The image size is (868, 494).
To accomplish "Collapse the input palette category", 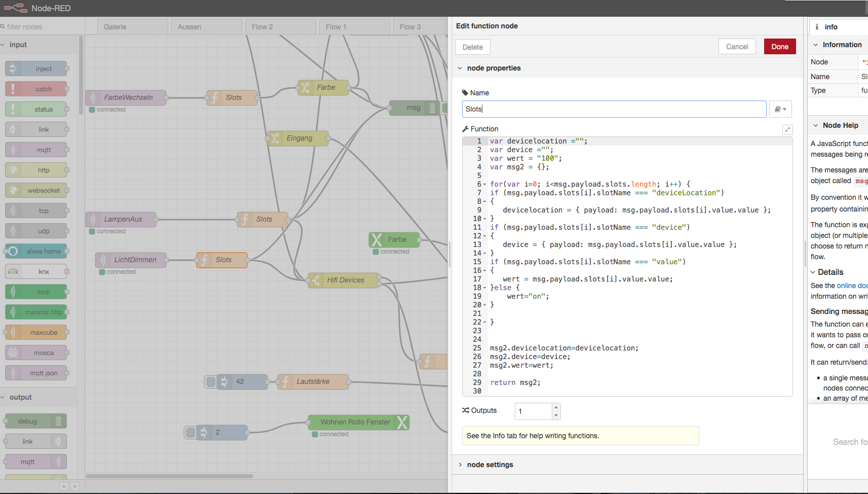I will pyautogui.click(x=18, y=45).
